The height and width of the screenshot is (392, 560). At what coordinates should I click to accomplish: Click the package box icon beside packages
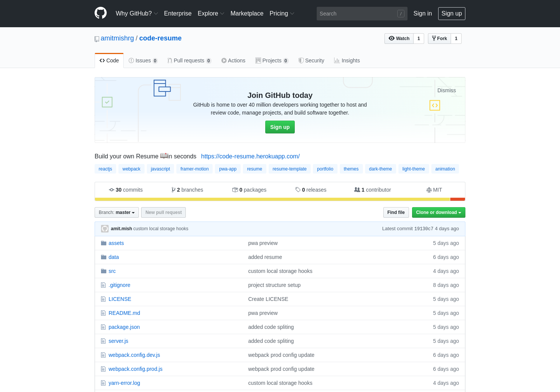235,190
